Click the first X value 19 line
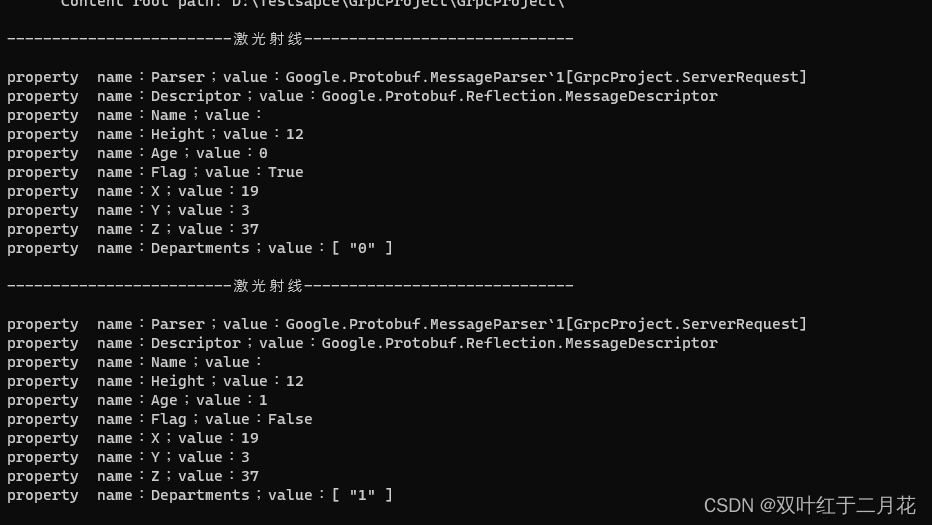932x525 pixels. coord(133,191)
